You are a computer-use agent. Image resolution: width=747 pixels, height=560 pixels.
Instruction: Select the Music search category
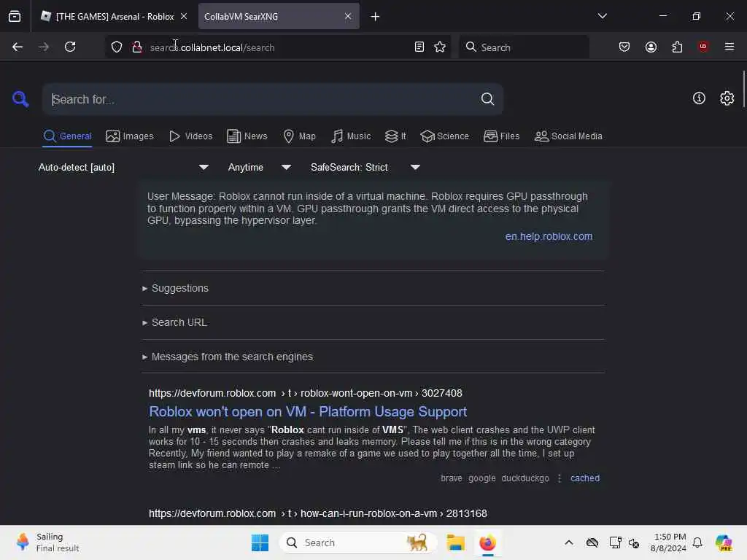[x=351, y=136]
